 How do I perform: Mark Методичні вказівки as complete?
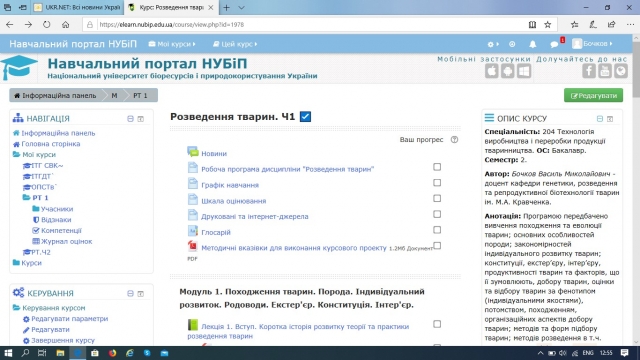(x=437, y=246)
